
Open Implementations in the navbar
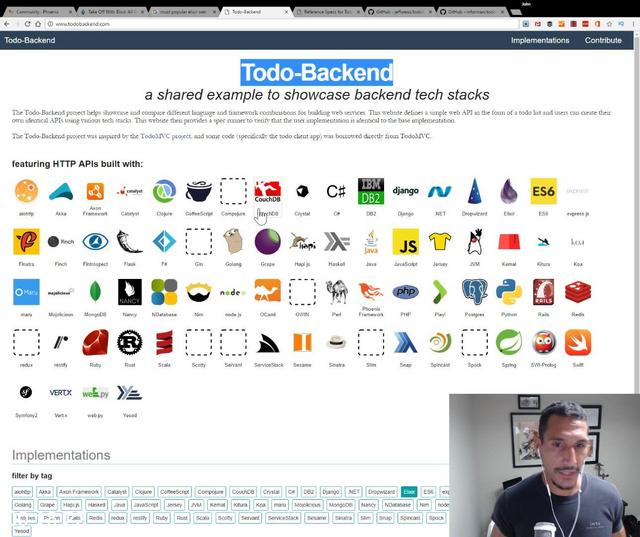[x=540, y=40]
